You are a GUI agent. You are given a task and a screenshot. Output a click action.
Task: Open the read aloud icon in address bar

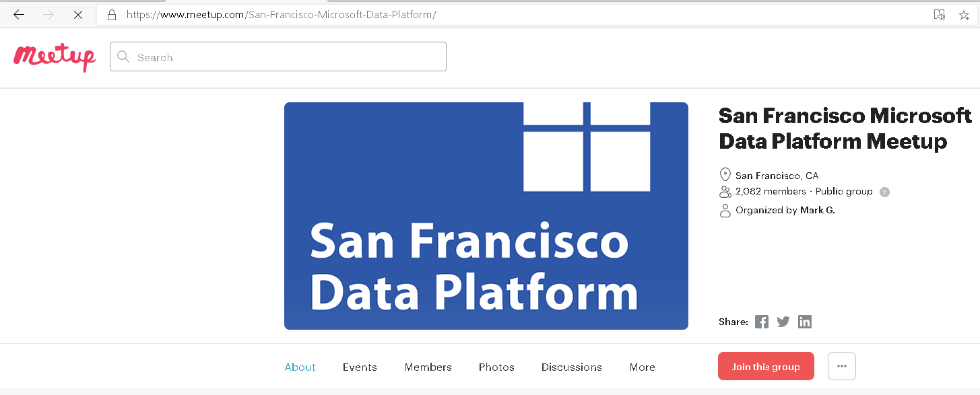point(939,15)
